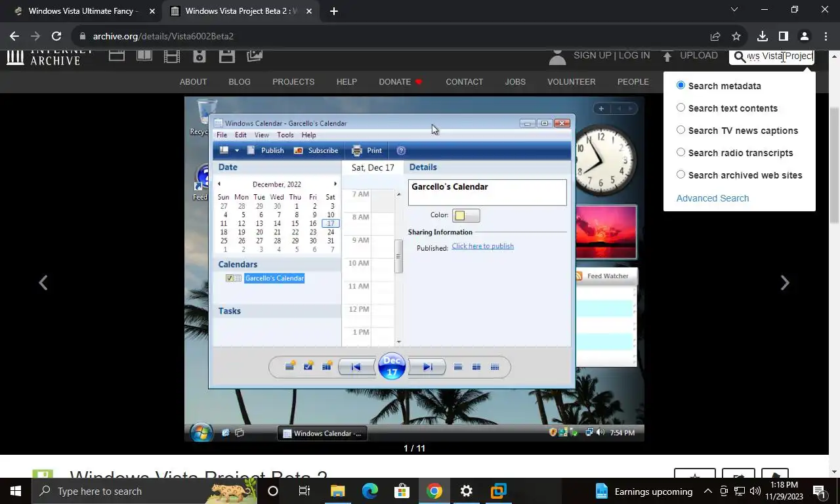Open the CONTACT menu item

click(464, 81)
